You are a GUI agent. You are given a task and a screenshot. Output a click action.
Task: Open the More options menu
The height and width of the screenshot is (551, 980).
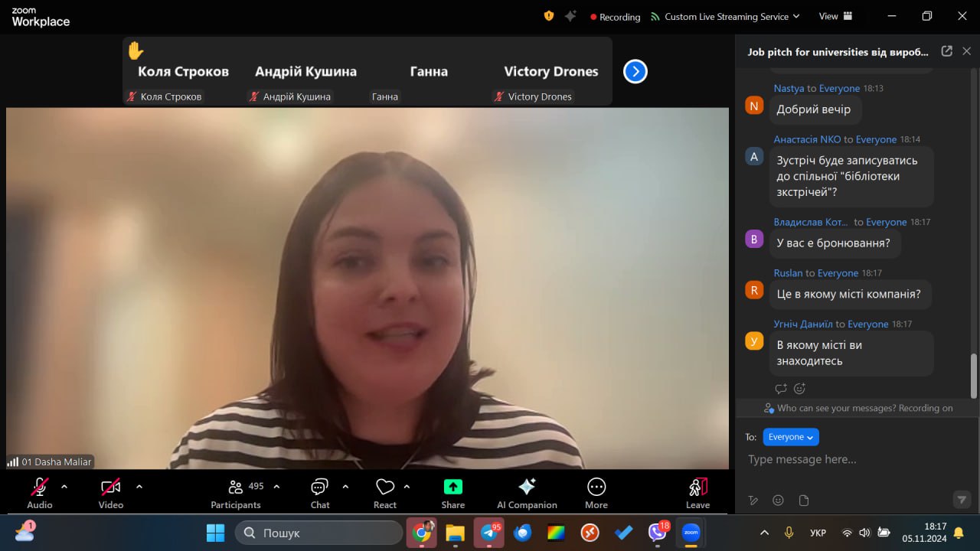point(596,492)
